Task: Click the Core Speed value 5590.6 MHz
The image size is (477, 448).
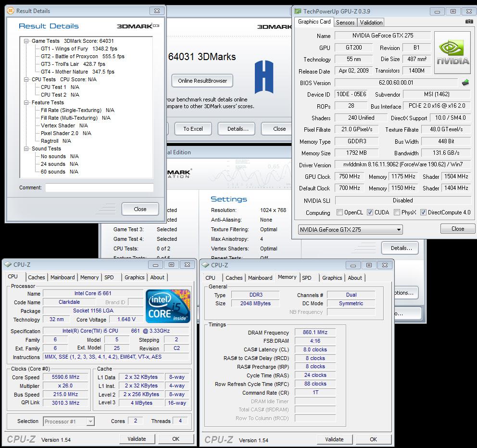Action: click(65, 377)
